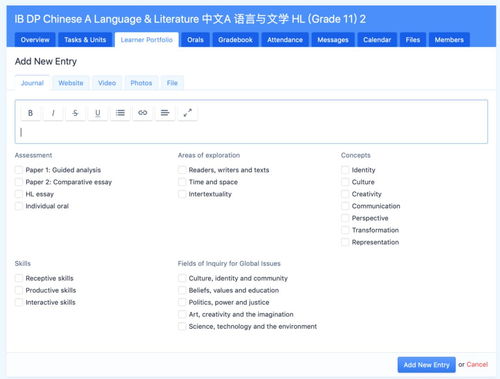Check Art, creativity and the imagination
Image resolution: width=500 pixels, height=379 pixels.
tap(182, 314)
